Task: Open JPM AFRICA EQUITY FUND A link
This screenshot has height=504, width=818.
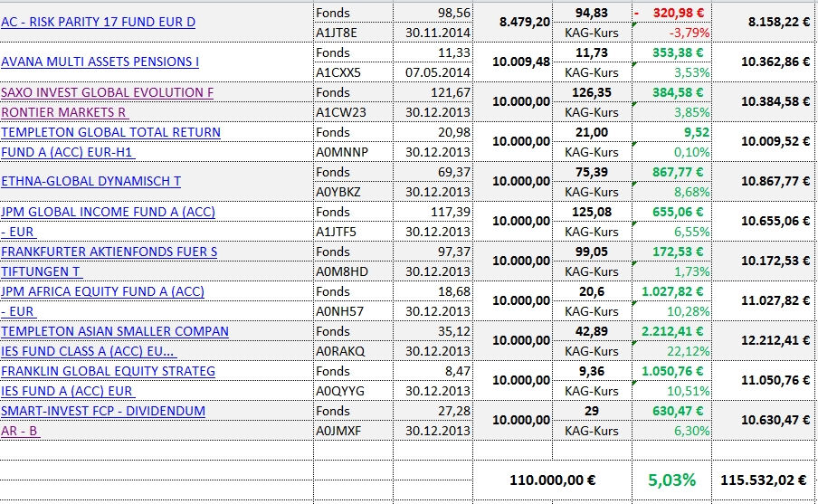Action: [102, 291]
